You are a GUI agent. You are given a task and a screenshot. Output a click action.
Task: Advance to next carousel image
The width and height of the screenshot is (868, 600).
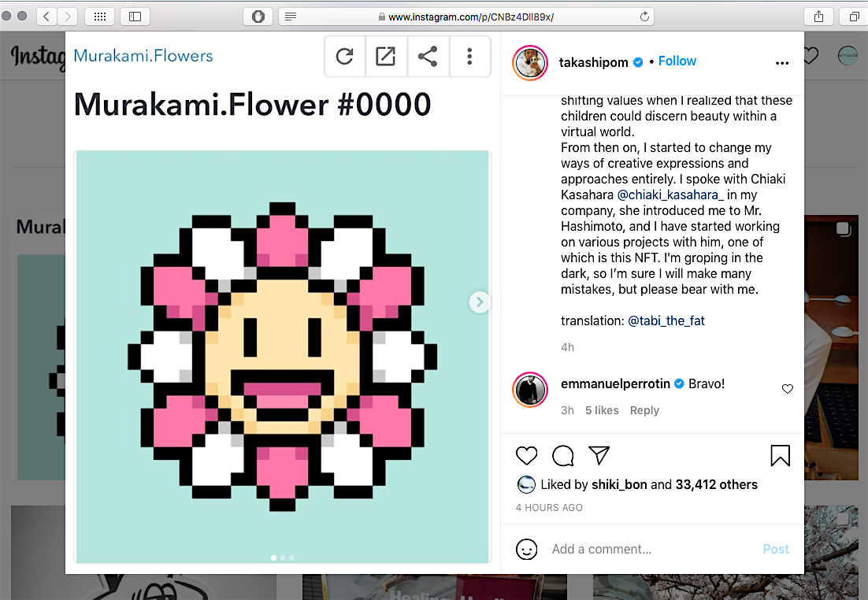480,302
